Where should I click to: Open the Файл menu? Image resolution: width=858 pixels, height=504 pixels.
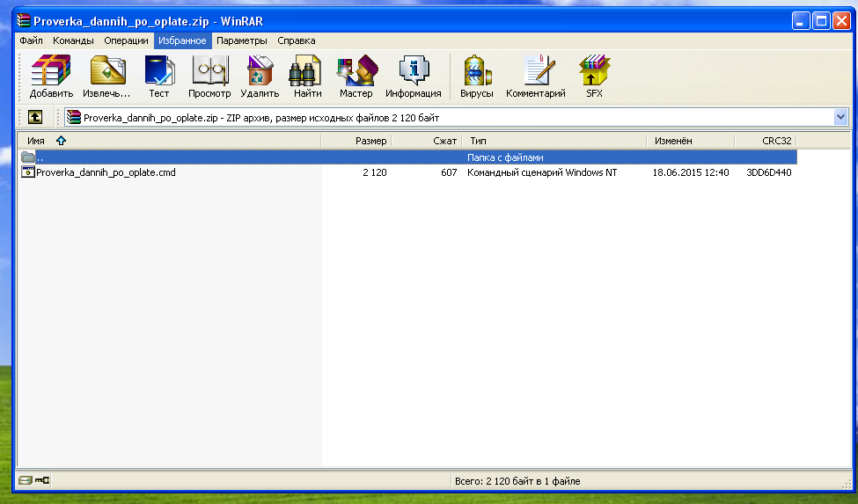point(31,40)
